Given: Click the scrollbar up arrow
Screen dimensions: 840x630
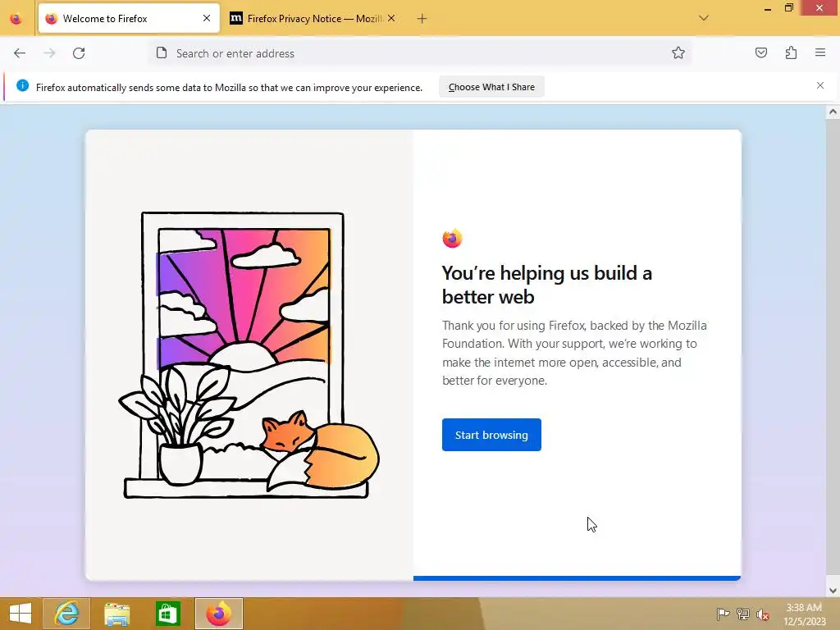Looking at the screenshot, I should [x=833, y=112].
